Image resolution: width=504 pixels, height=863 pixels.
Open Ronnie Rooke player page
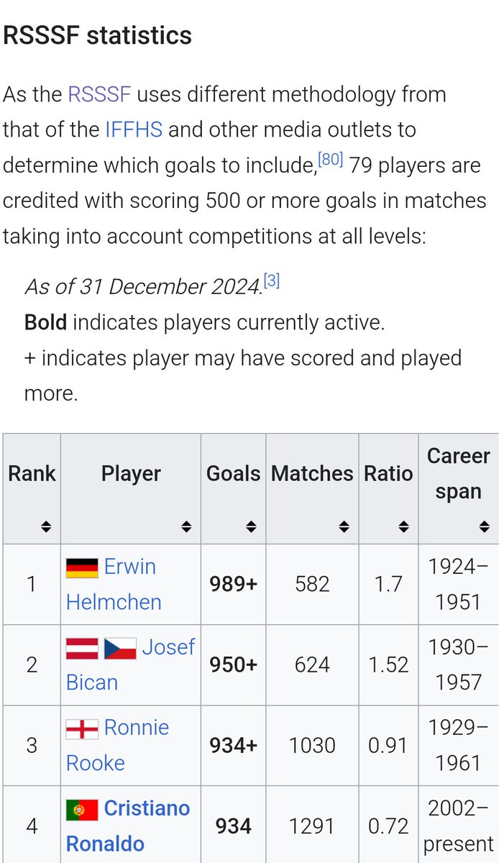click(118, 745)
